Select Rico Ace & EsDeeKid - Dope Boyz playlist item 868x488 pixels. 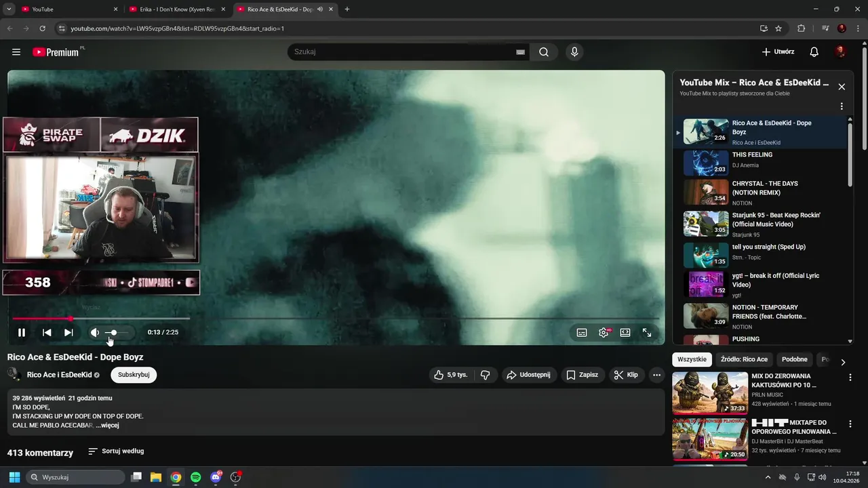759,132
